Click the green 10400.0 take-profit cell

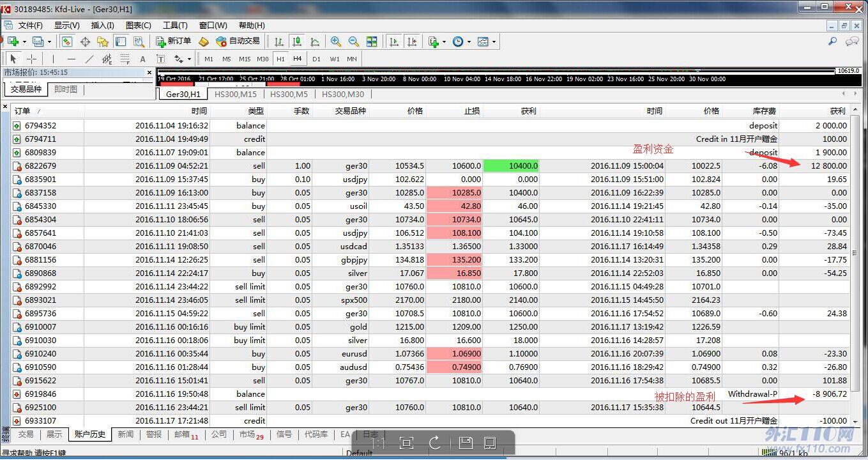(x=511, y=166)
